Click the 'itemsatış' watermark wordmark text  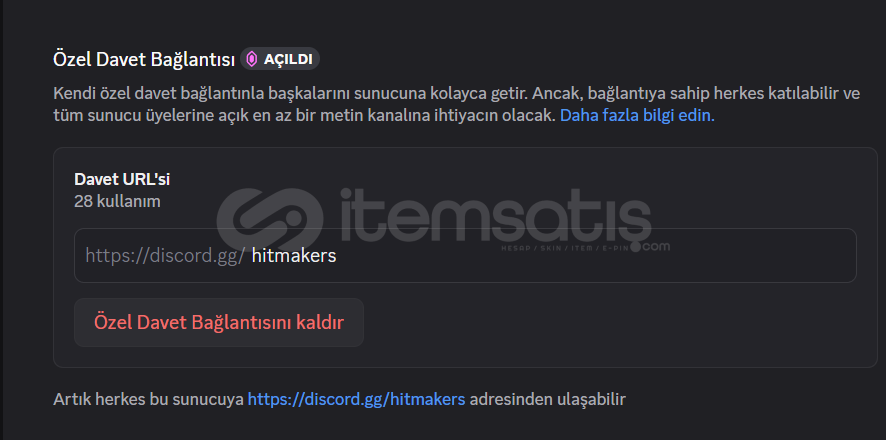pos(495,215)
